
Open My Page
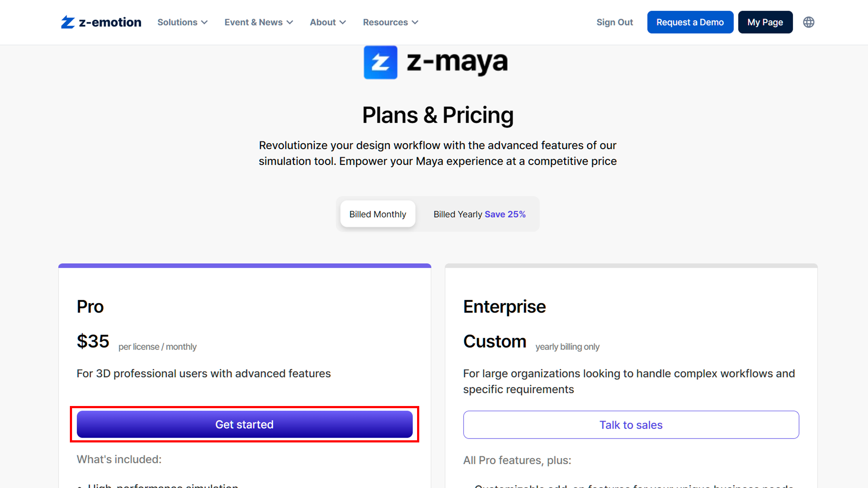point(765,22)
